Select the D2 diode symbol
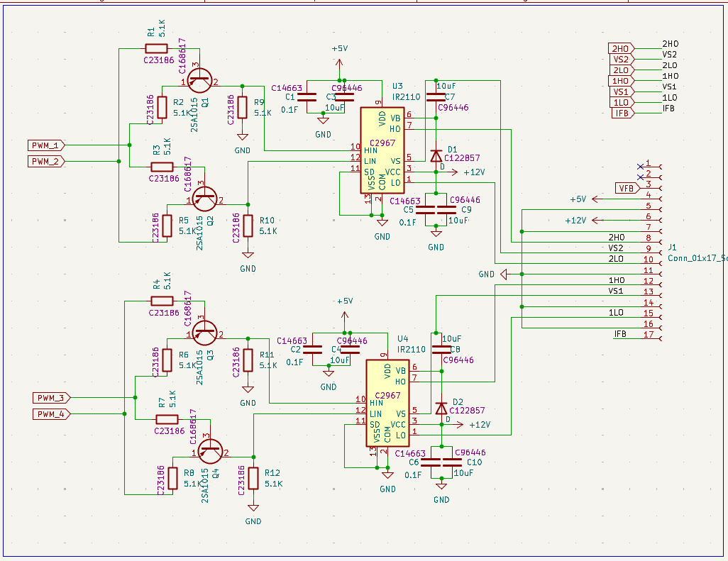The image size is (728, 561). click(441, 409)
